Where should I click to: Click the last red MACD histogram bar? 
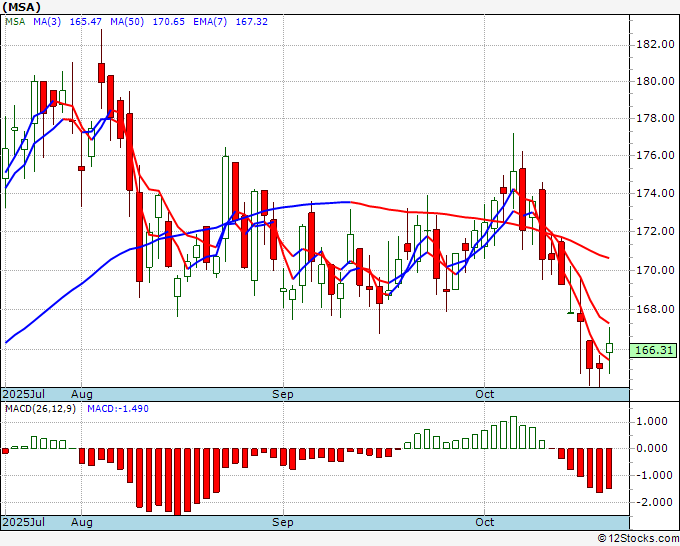point(609,468)
